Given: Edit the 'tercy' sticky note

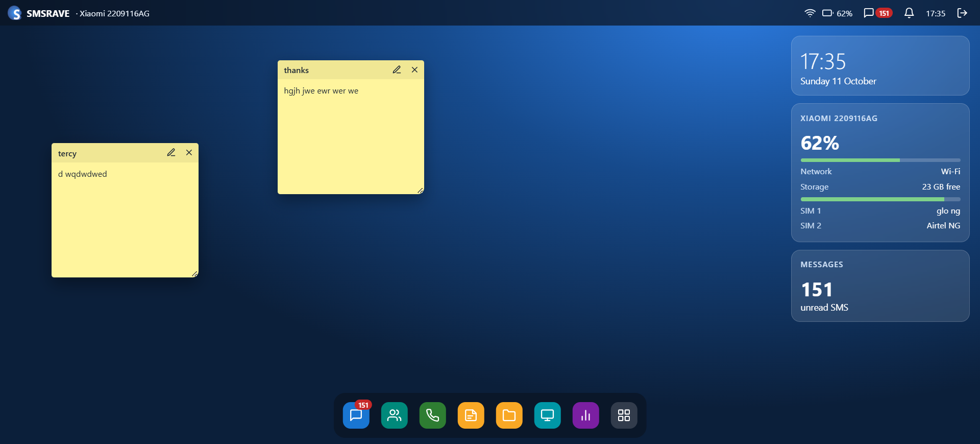Looking at the screenshot, I should point(171,153).
